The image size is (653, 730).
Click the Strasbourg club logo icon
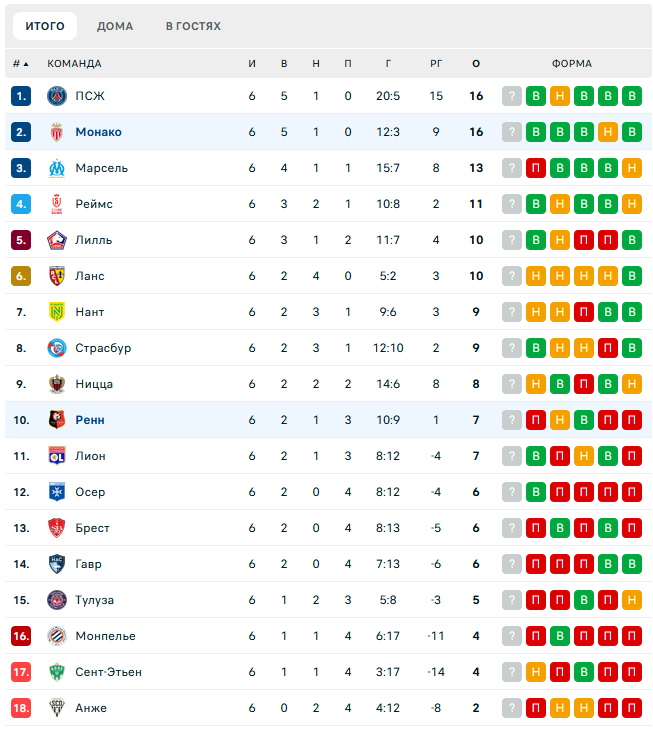56,348
